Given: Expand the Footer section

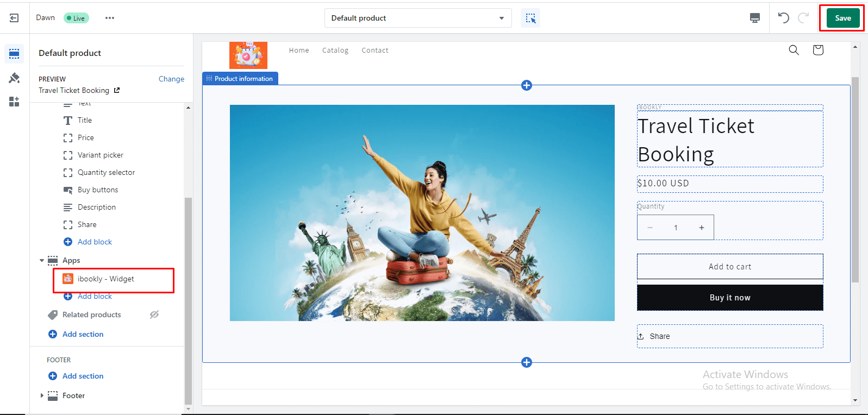Looking at the screenshot, I should tap(42, 395).
